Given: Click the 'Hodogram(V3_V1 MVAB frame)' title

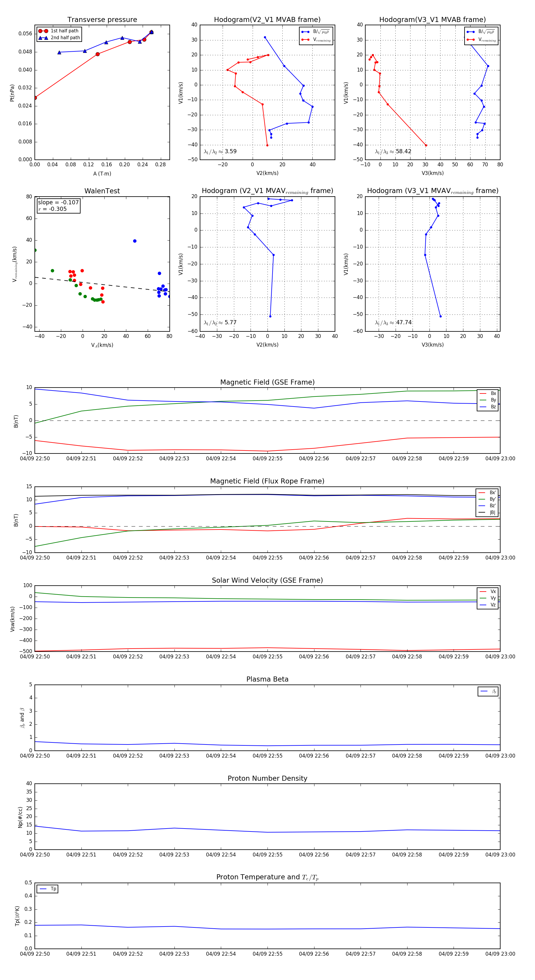Looking at the screenshot, I should [432, 20].
